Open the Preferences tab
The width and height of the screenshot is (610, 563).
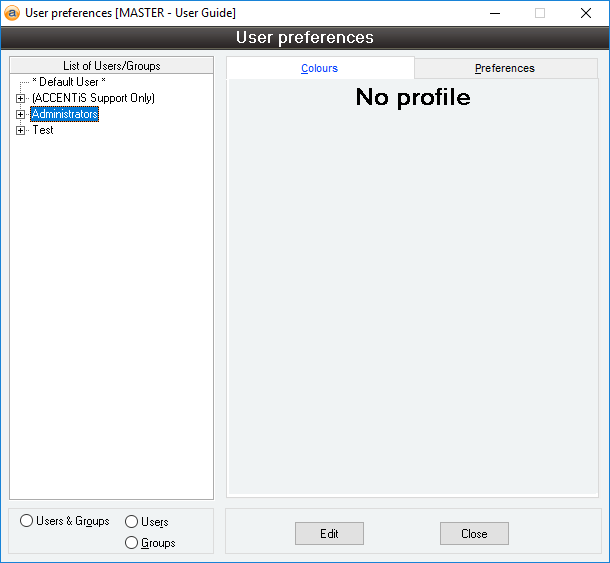(x=505, y=68)
